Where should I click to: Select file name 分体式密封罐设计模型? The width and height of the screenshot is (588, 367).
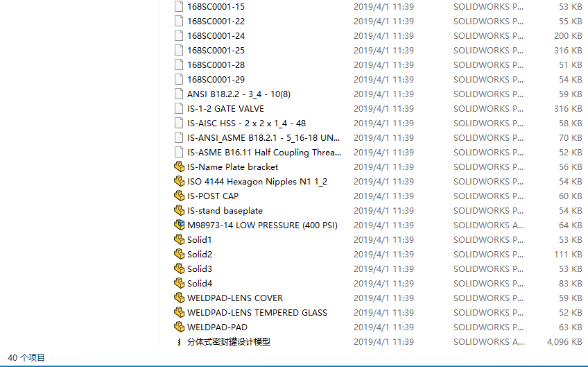coord(229,342)
